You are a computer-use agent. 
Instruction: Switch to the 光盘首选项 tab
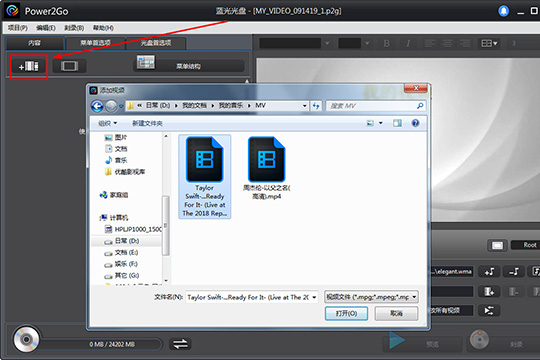(156, 43)
